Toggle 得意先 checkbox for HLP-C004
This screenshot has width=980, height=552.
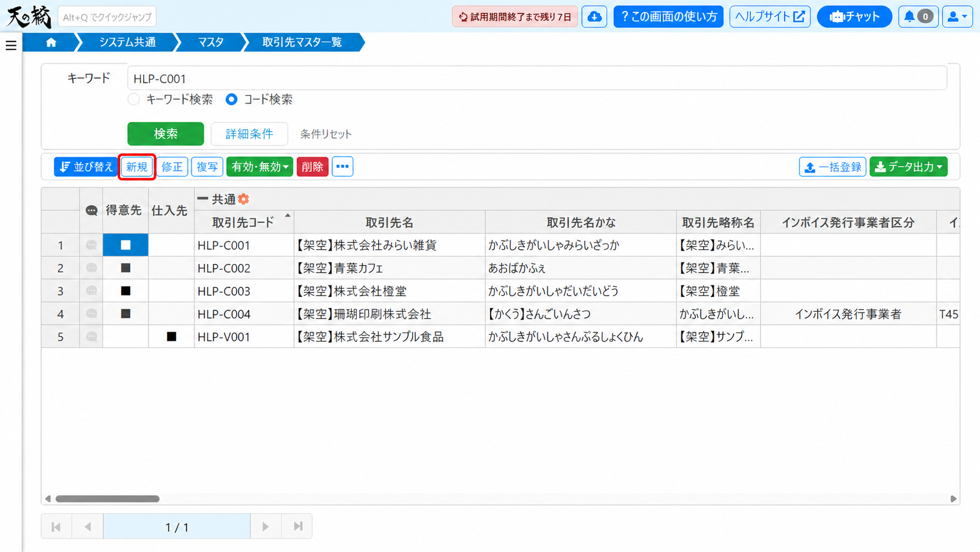125,314
